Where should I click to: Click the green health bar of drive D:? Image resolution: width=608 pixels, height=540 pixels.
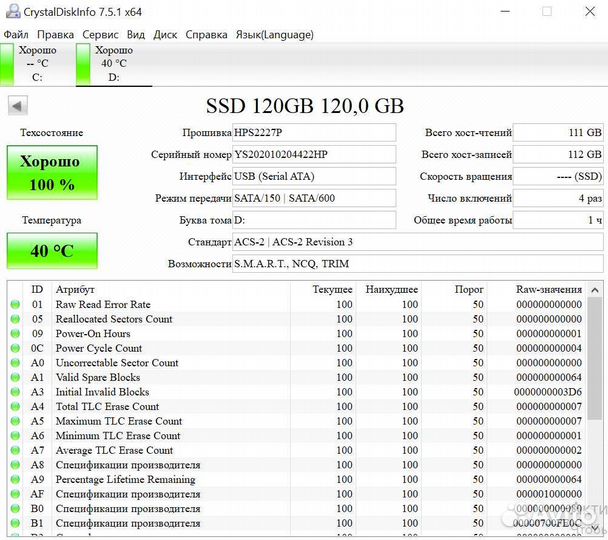point(83,64)
